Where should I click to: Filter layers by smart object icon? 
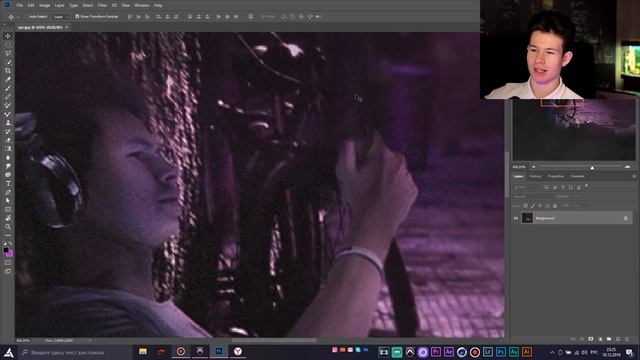click(x=579, y=187)
